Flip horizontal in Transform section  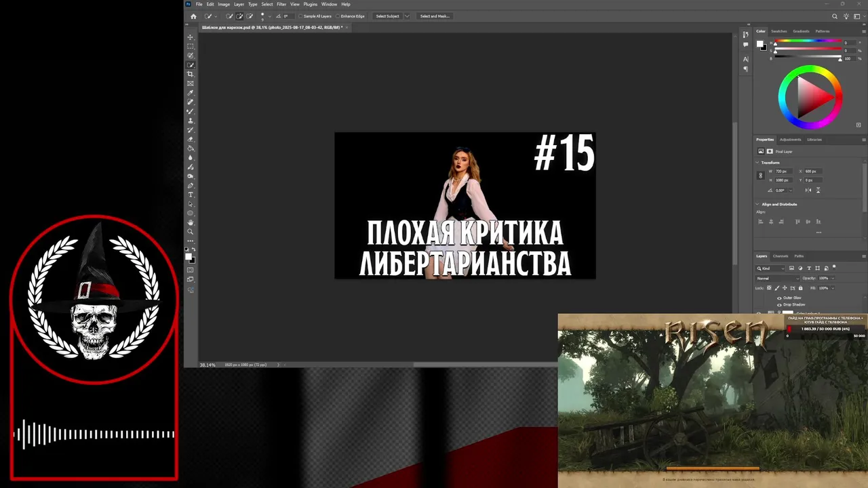(808, 190)
